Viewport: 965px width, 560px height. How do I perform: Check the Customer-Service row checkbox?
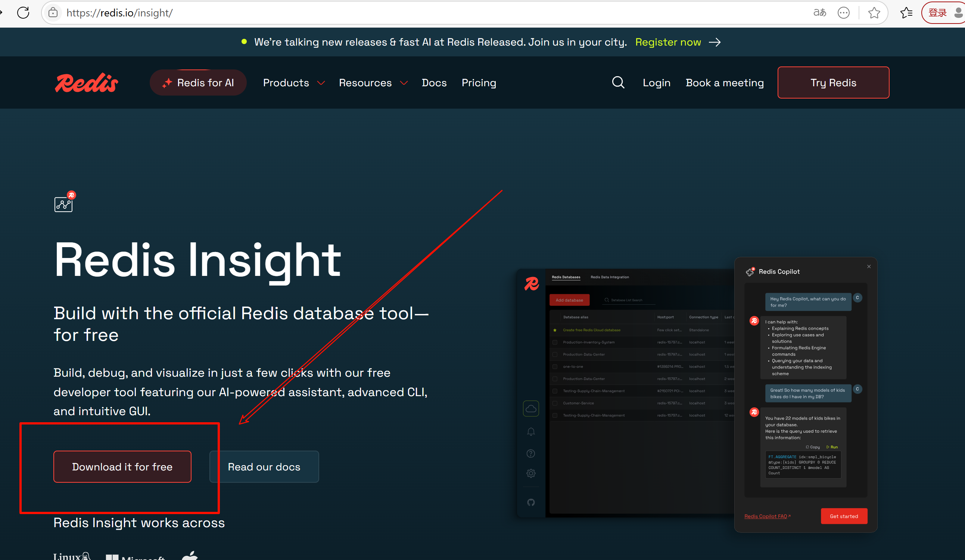click(555, 403)
